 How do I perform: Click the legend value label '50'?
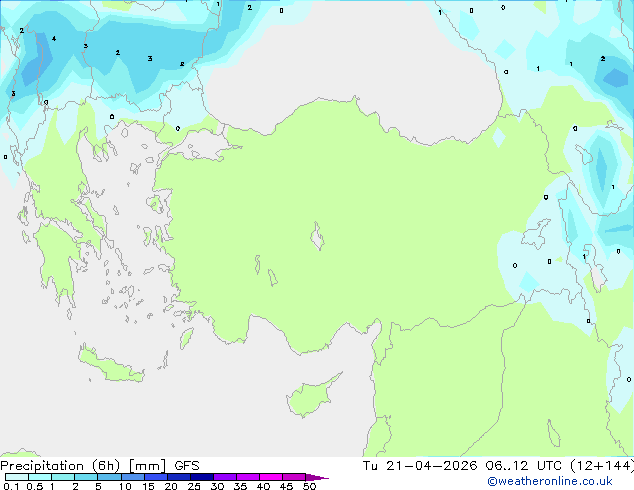[309, 486]
